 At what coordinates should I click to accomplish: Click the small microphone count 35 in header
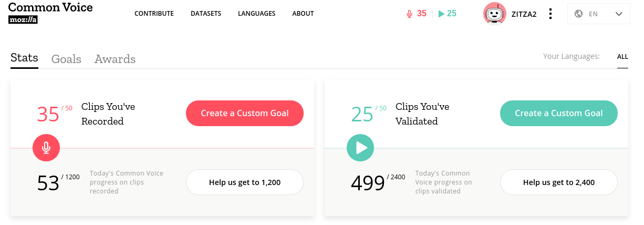417,14
